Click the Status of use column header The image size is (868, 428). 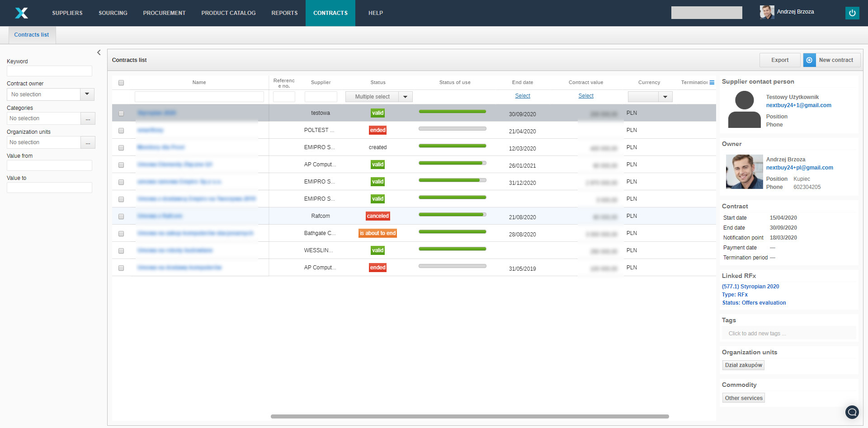455,82
